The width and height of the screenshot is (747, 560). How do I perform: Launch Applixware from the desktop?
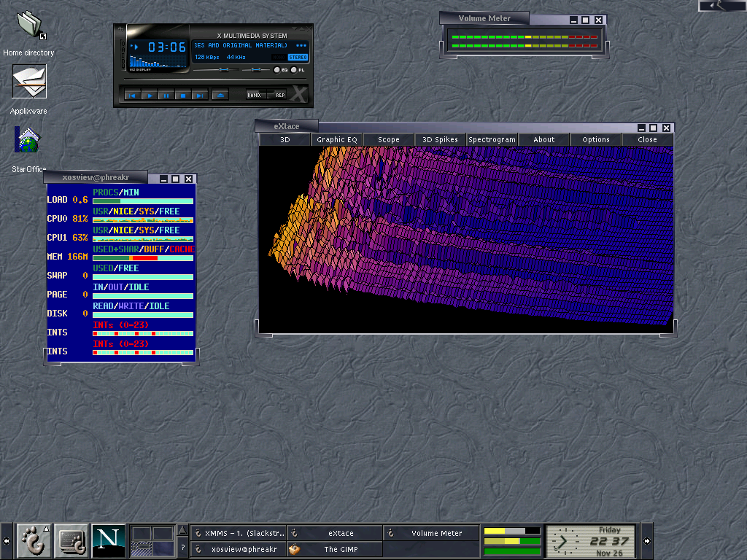[29, 82]
